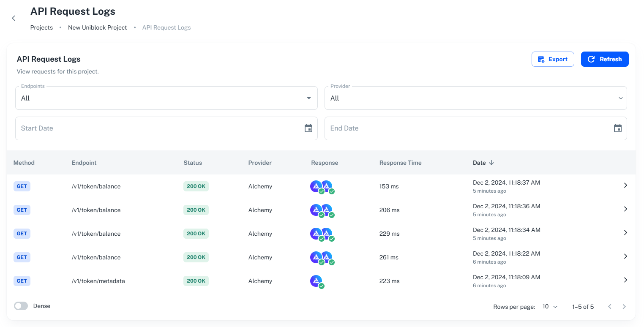Click the /v1/token/metadata endpoint cell
This screenshot has width=644, height=327.
coord(98,281)
